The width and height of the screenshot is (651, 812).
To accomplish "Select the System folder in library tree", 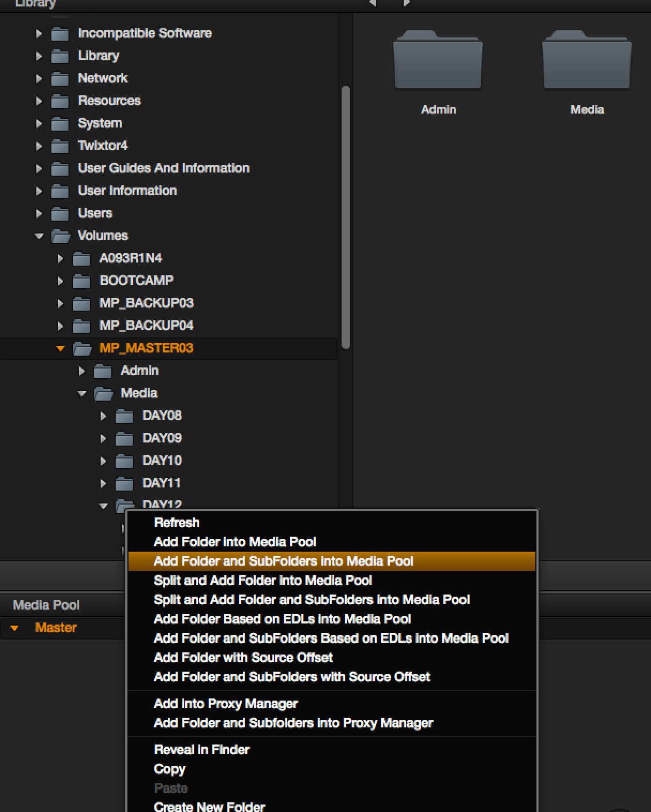I will pos(100,123).
